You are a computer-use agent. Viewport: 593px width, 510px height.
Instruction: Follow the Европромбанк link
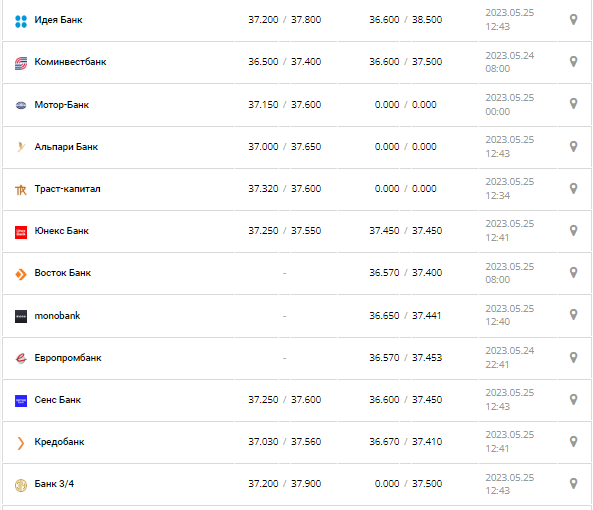(68, 358)
